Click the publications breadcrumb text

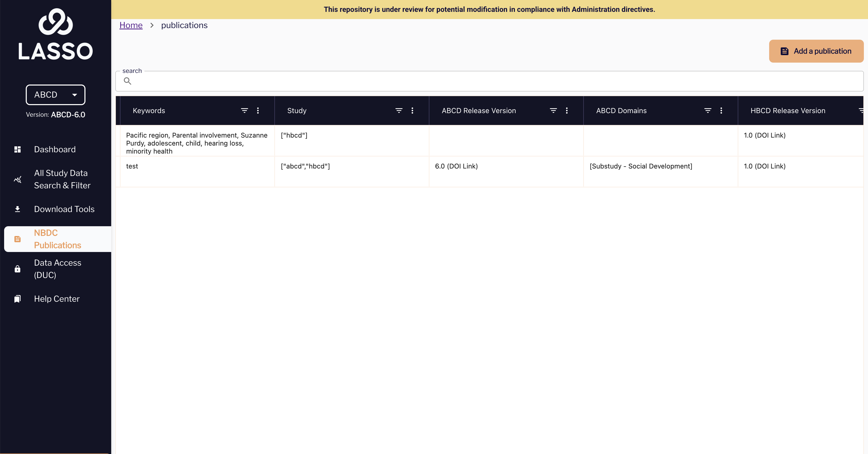[184, 25]
